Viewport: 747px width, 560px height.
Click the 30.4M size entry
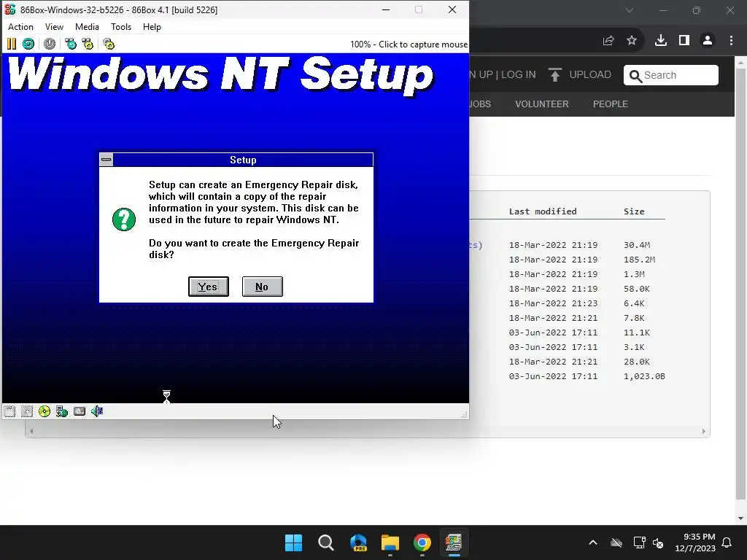(637, 245)
